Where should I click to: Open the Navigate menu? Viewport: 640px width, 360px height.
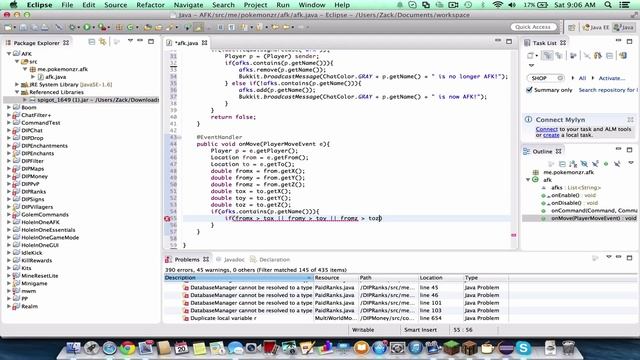coord(188,5)
